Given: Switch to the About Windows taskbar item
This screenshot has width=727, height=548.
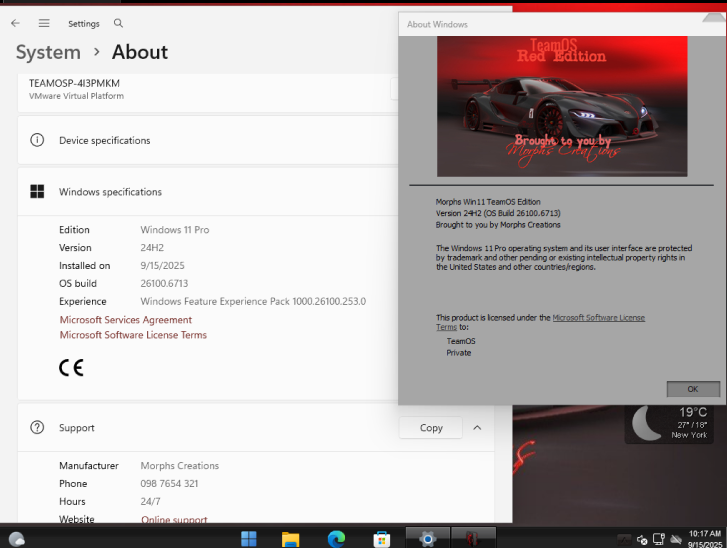Looking at the screenshot, I should (x=473, y=538).
